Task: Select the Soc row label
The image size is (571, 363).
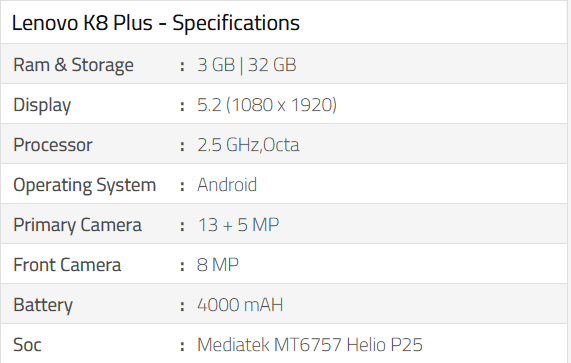Action: pos(27,345)
